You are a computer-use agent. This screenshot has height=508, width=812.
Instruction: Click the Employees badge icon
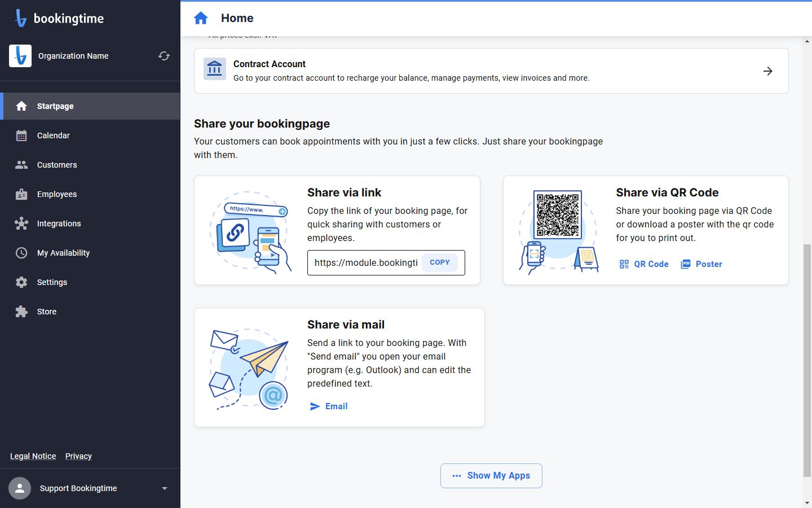21,194
